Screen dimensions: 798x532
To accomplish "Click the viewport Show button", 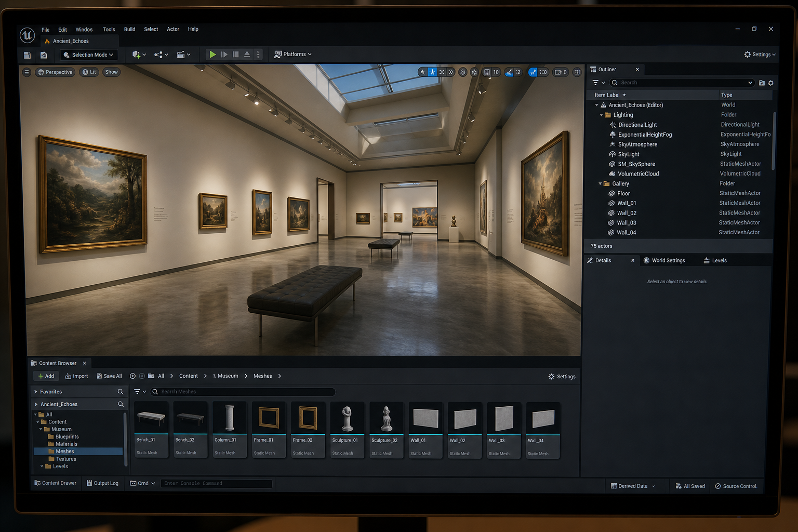I will [111, 72].
